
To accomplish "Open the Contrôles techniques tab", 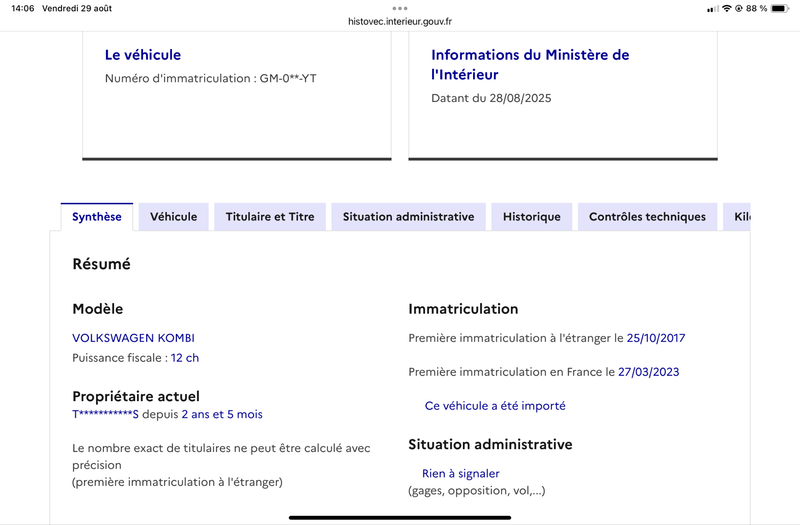I will click(647, 217).
